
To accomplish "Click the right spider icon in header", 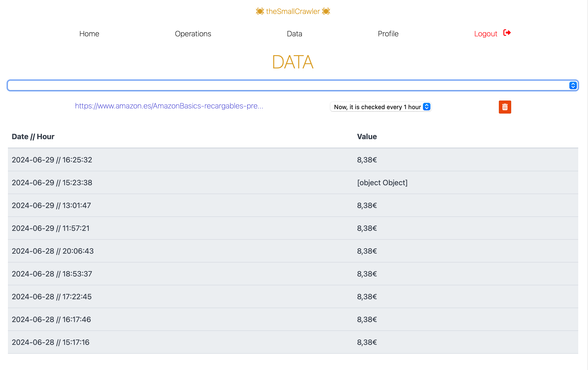I will coord(326,11).
